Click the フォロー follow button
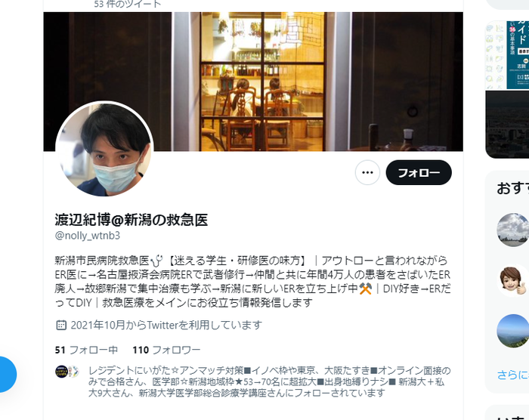This screenshot has height=420, width=529. [x=419, y=172]
